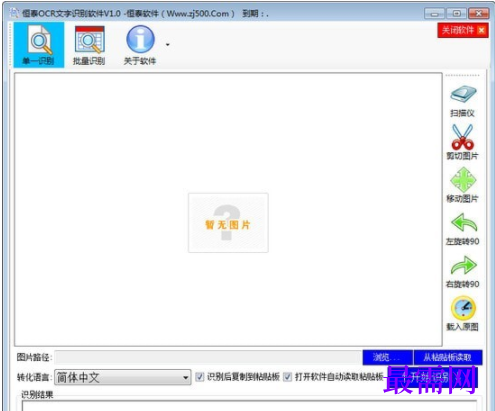The width and height of the screenshot is (495, 411).
Task: Switch to 批量识别 batch recognition
Action: (89, 45)
